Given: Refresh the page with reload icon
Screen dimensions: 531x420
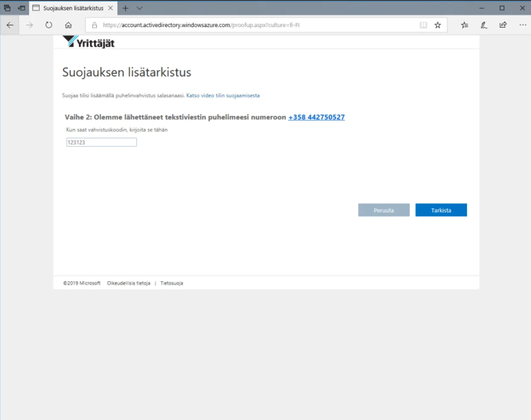Looking at the screenshot, I should tap(49, 25).
